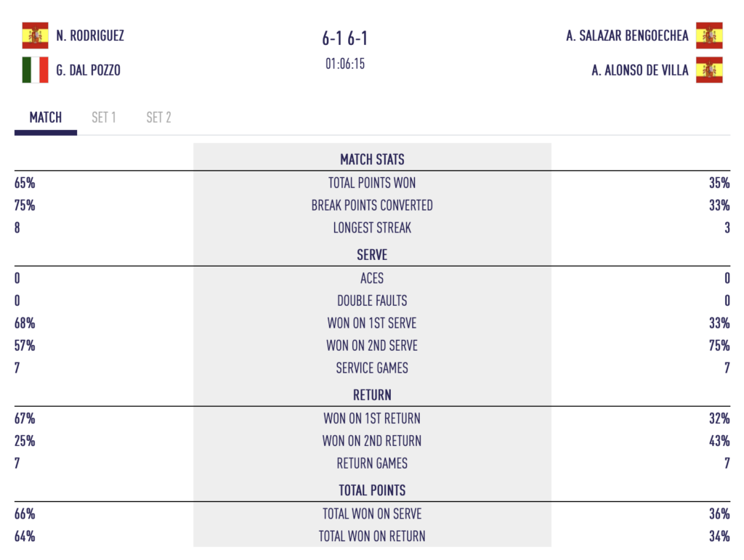
Task: Click the 6-1 6-1 match score
Action: [345, 38]
